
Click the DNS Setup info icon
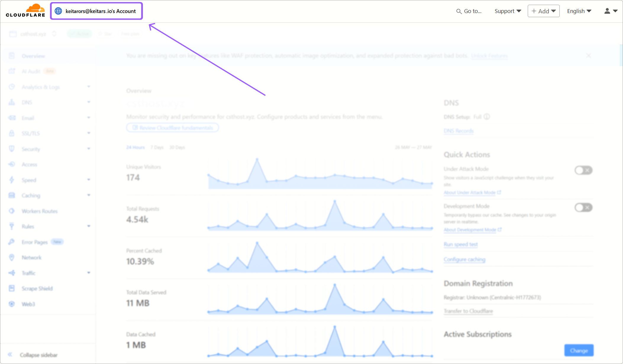(x=487, y=117)
